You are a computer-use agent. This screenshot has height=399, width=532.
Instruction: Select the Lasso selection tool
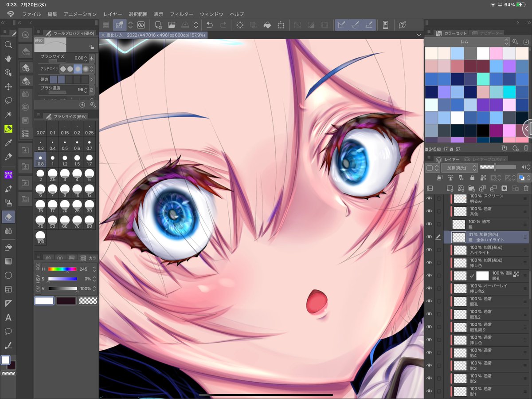[8, 101]
